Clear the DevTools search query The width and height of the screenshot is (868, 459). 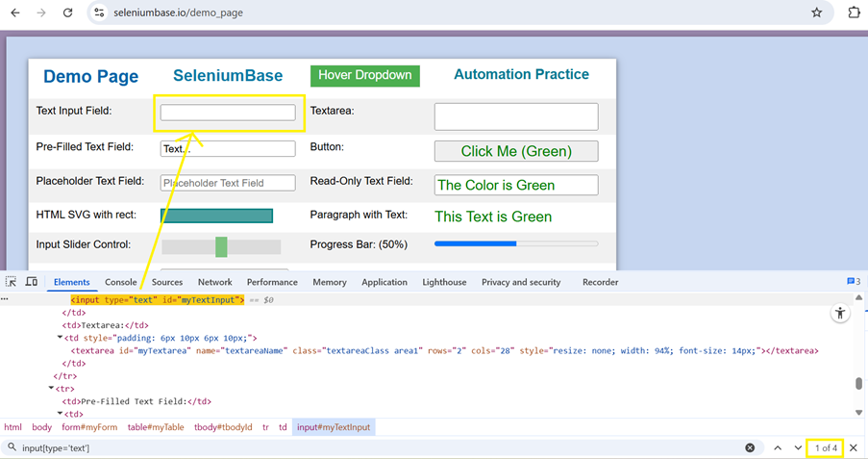coord(750,447)
